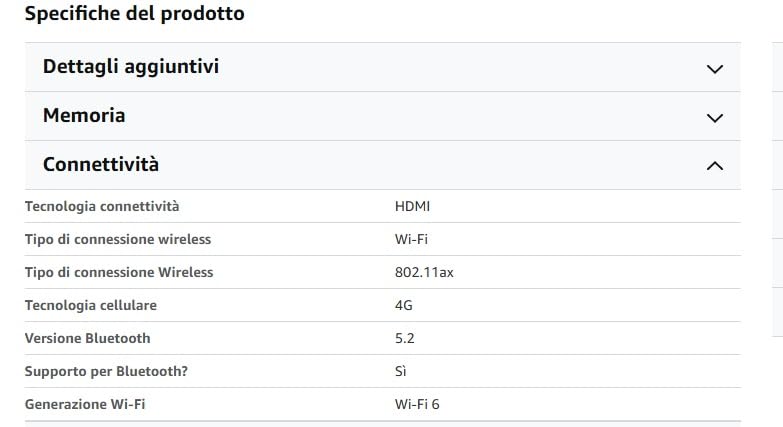Select the Wi-Fi 6 generation value
This screenshot has width=783, height=427.
417,404
